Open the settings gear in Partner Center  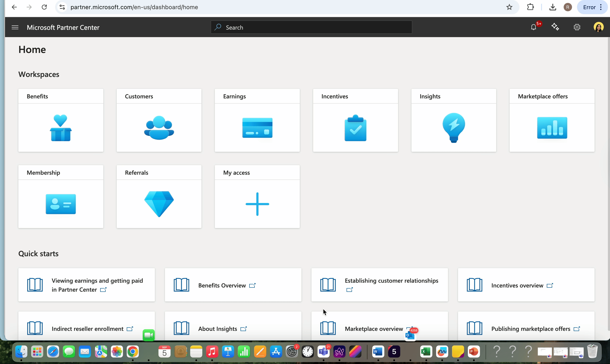click(577, 27)
